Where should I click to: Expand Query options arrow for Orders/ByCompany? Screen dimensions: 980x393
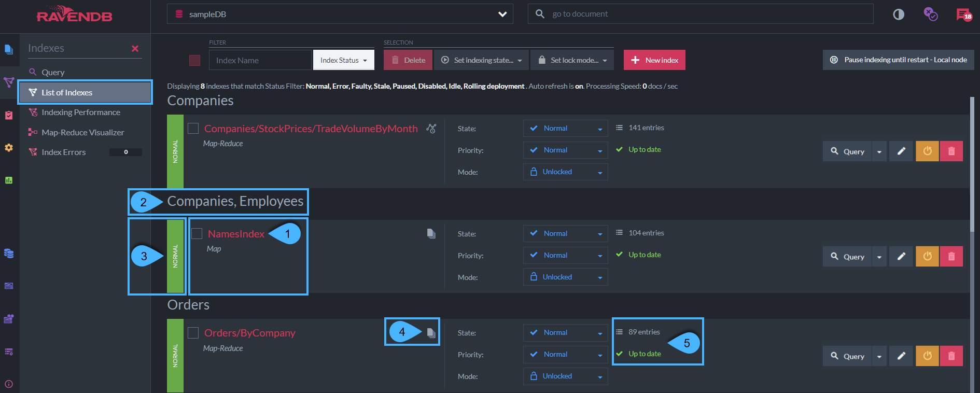[x=879, y=356]
